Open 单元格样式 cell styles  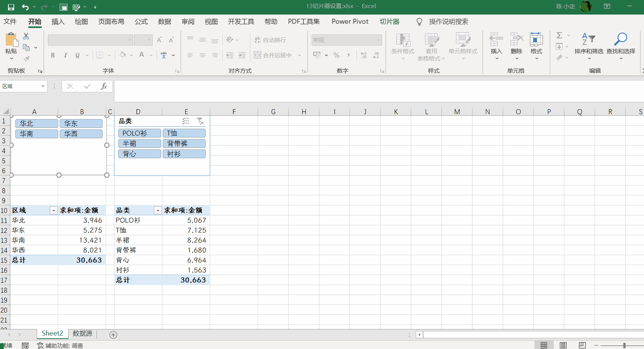point(463,46)
